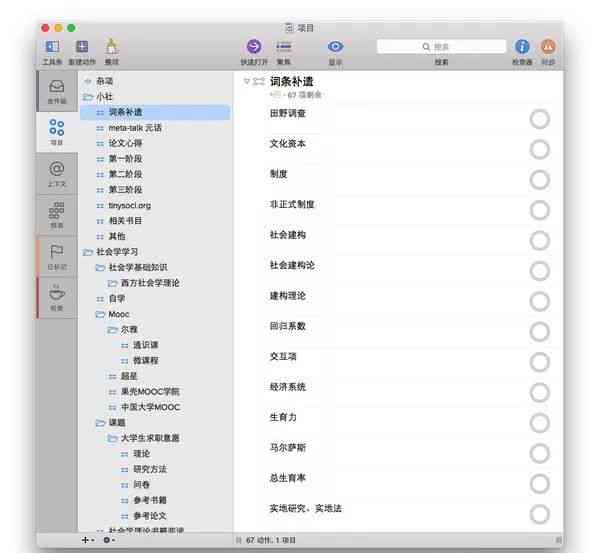Image resolution: width=600 pixels, height=553 pixels.
Task: Switch to the 上下文 contexts perspective
Action: click(57, 174)
